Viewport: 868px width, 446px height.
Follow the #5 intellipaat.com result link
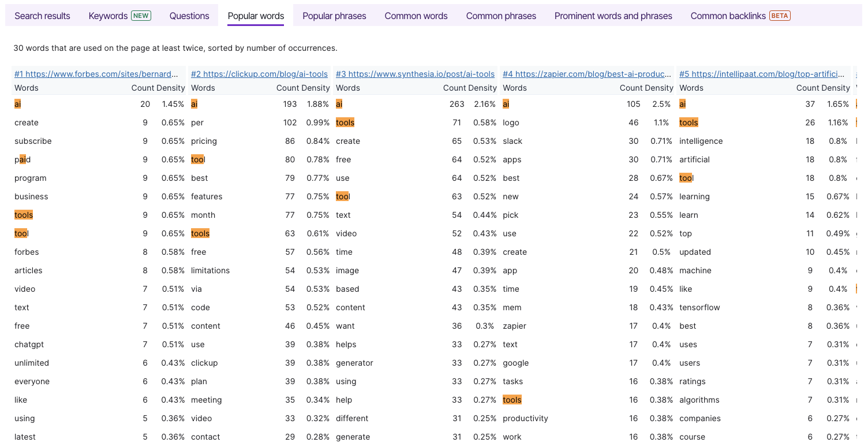(x=762, y=74)
